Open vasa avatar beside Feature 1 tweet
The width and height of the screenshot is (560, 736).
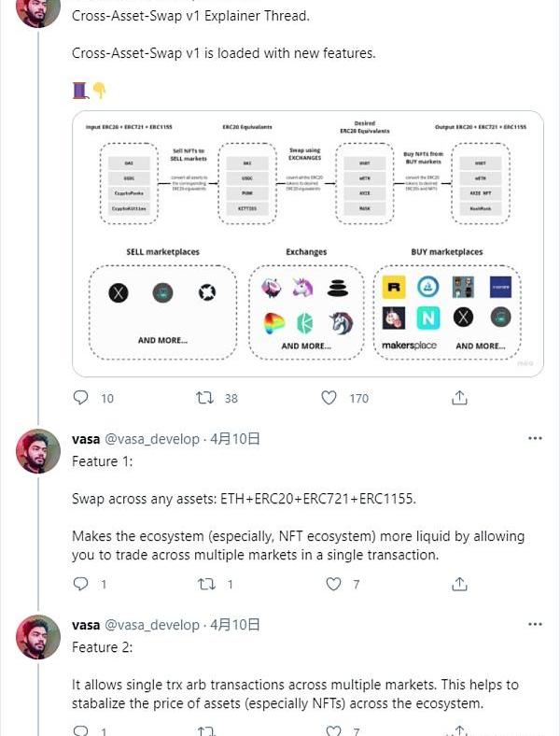pyautogui.click(x=38, y=451)
